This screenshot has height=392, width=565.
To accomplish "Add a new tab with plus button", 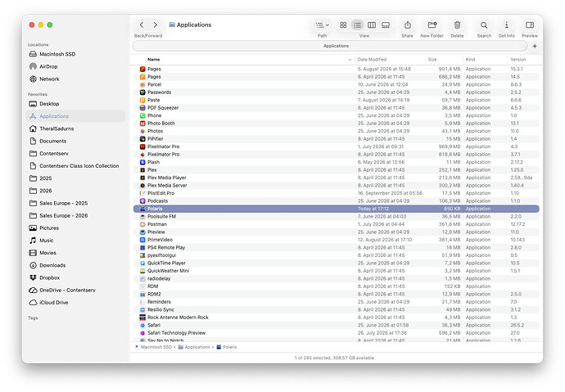I will pos(535,46).
